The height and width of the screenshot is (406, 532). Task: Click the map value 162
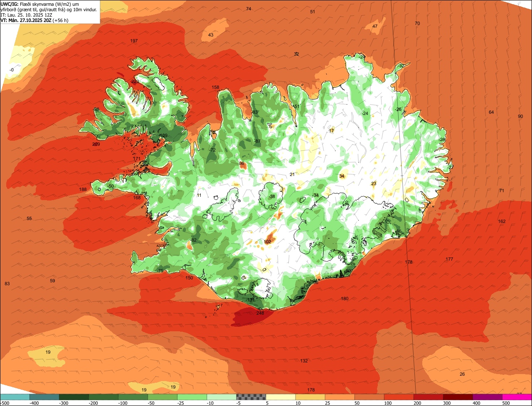point(502,221)
